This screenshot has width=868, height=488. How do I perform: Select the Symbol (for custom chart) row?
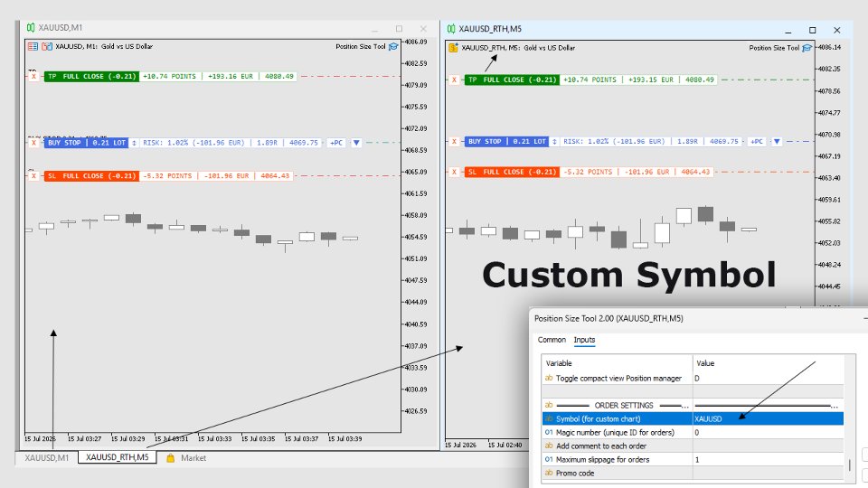pos(693,418)
